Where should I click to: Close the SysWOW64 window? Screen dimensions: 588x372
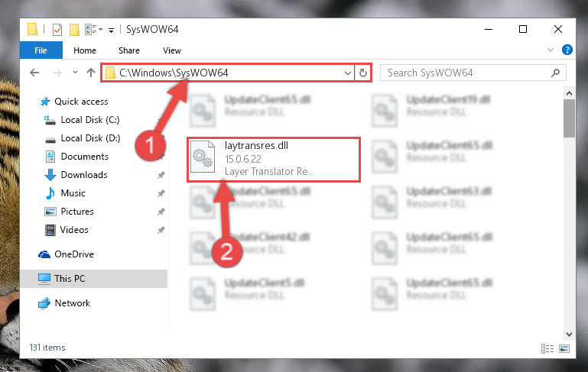tap(557, 29)
